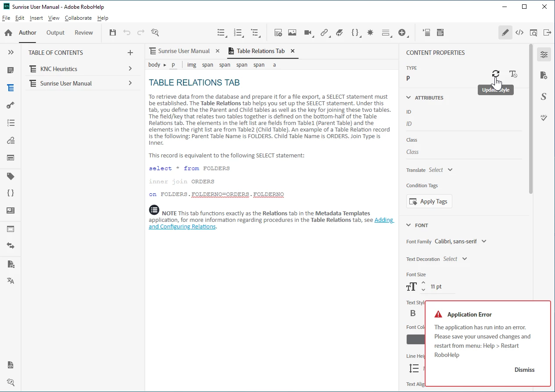Click the Update Style refresh icon
555x392 pixels.
pyautogui.click(x=496, y=74)
